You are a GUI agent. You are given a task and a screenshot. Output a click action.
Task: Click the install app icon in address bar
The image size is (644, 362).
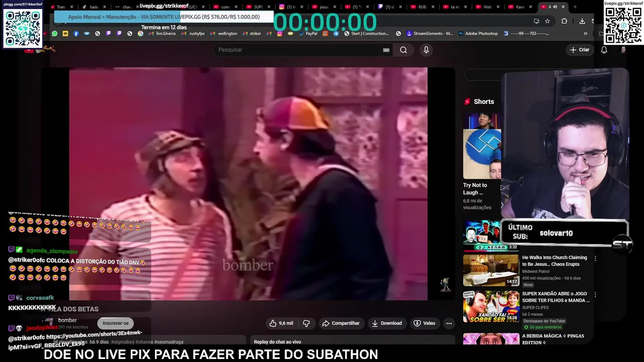[536, 21]
